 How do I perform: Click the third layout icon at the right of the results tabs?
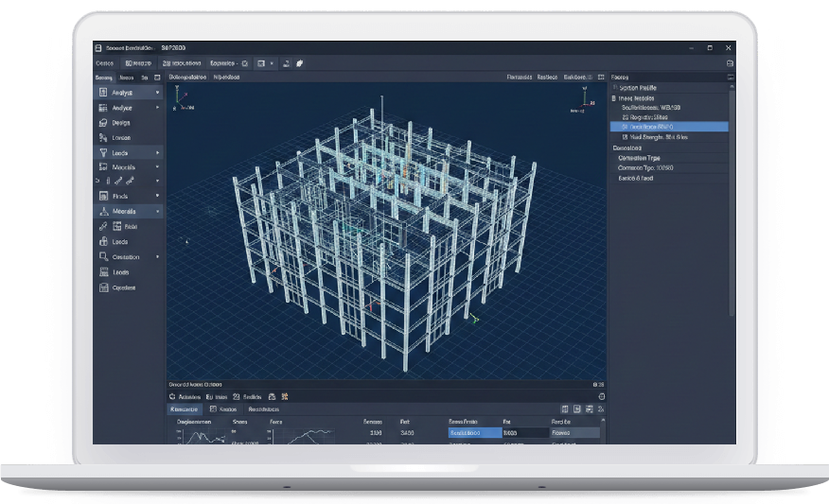pos(589,409)
